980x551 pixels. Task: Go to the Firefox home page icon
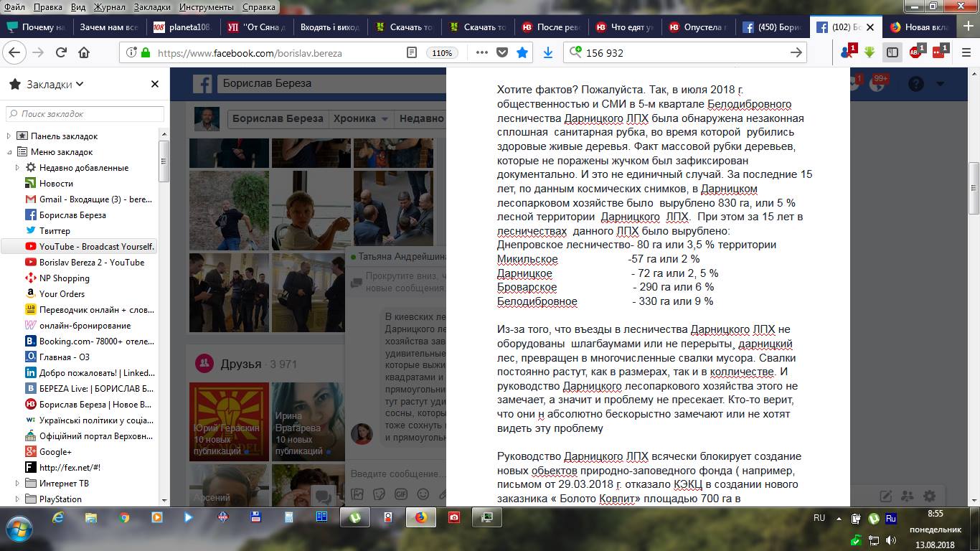pyautogui.click(x=84, y=52)
